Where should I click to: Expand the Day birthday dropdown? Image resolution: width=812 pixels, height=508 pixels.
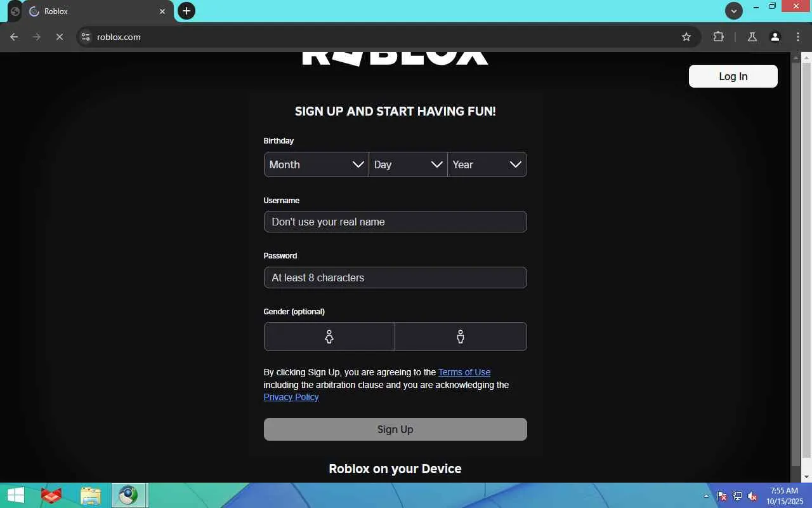click(408, 164)
